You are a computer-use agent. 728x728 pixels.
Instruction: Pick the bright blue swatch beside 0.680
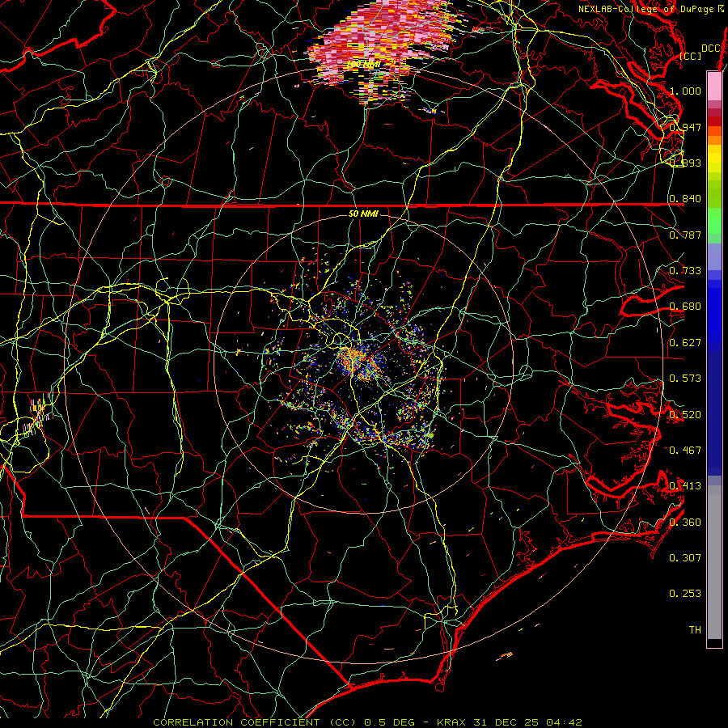point(714,311)
